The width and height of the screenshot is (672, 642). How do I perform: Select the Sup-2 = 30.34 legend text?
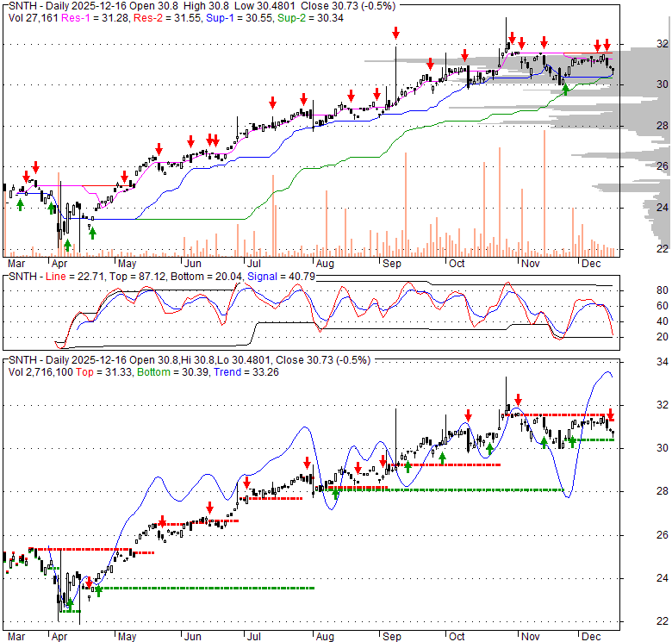tap(310, 18)
